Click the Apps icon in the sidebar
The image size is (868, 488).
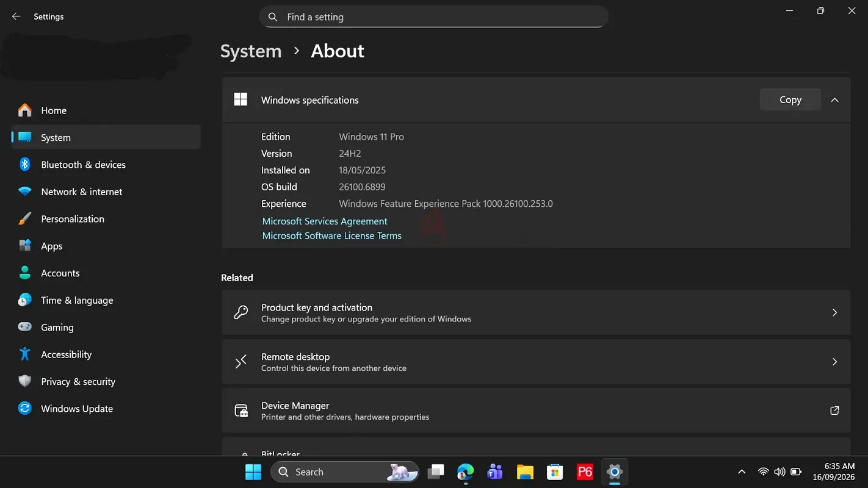pos(25,246)
